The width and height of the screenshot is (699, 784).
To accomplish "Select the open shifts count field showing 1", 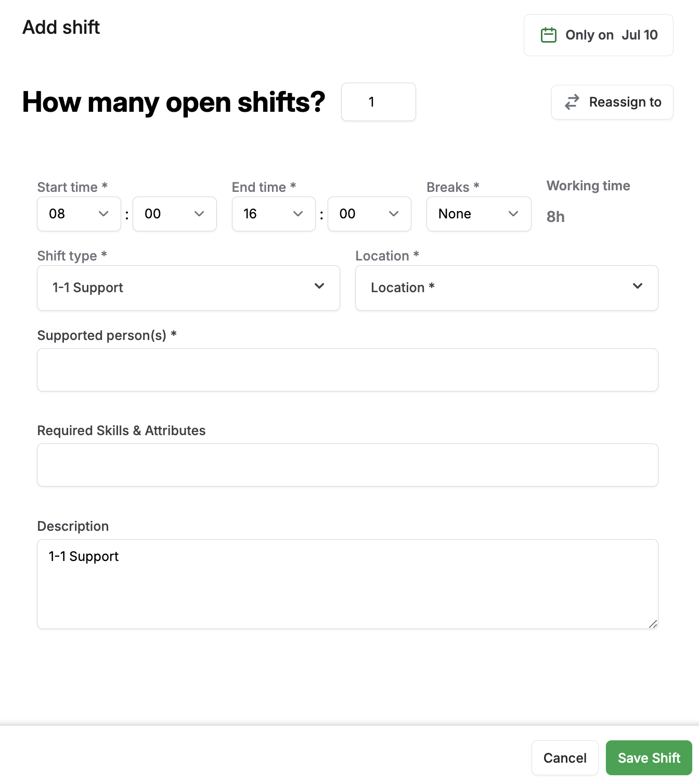I will (378, 102).
